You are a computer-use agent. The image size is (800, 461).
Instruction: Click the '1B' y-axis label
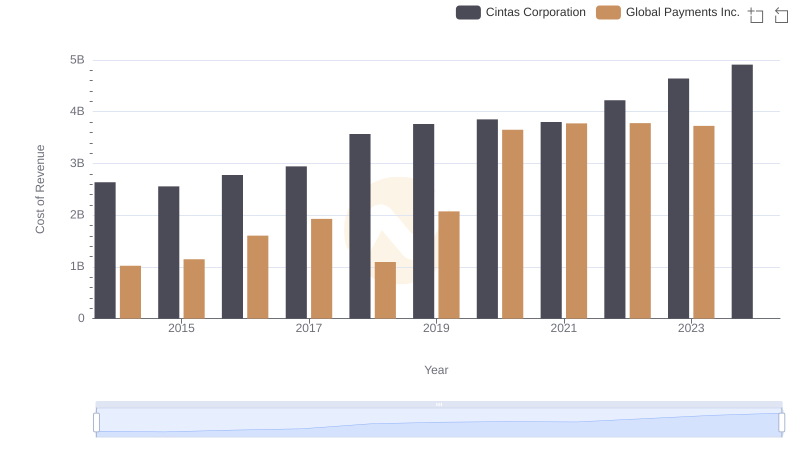click(77, 266)
